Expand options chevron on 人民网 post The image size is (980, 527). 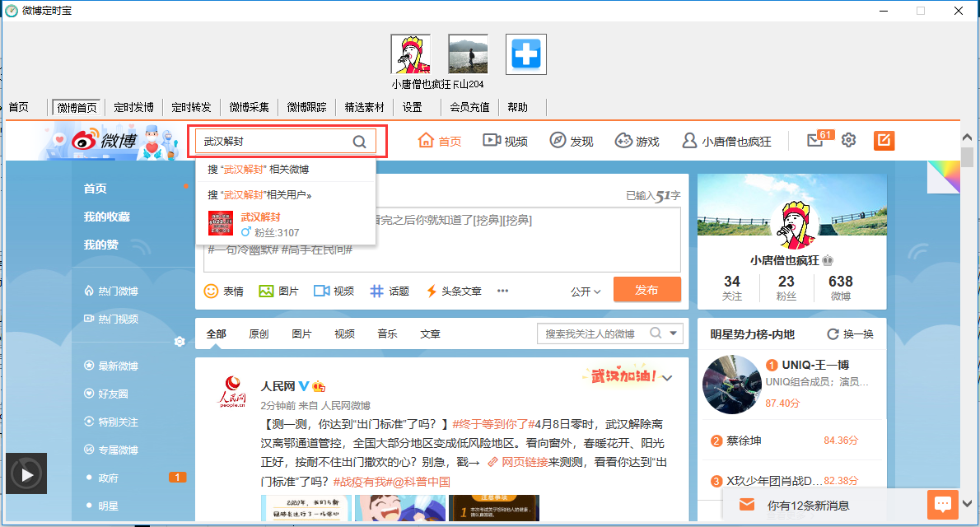pyautogui.click(x=668, y=379)
